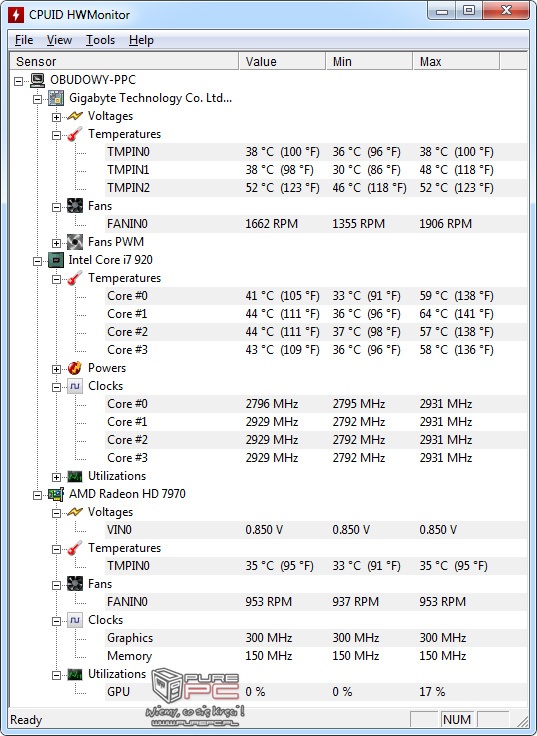Image resolution: width=537 pixels, height=736 pixels.
Task: Collapse the Gigabyte Temperatures node
Action: 56,135
